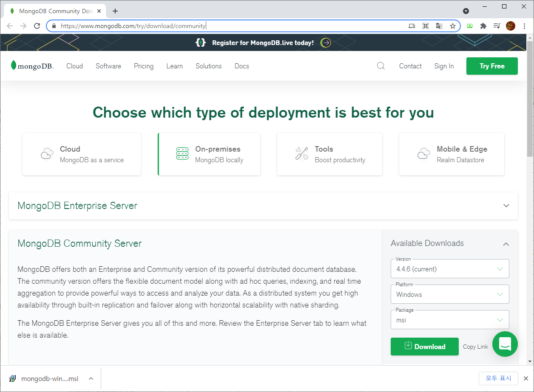Open the media control playlist icon
This screenshot has height=392, width=534.
pos(497,26)
